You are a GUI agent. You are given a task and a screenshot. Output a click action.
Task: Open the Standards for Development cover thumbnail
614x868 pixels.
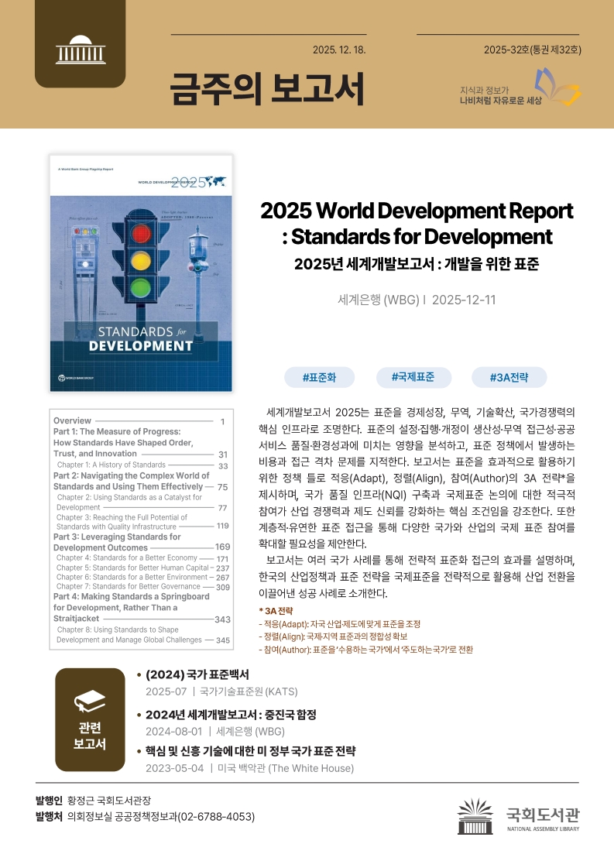(140, 273)
